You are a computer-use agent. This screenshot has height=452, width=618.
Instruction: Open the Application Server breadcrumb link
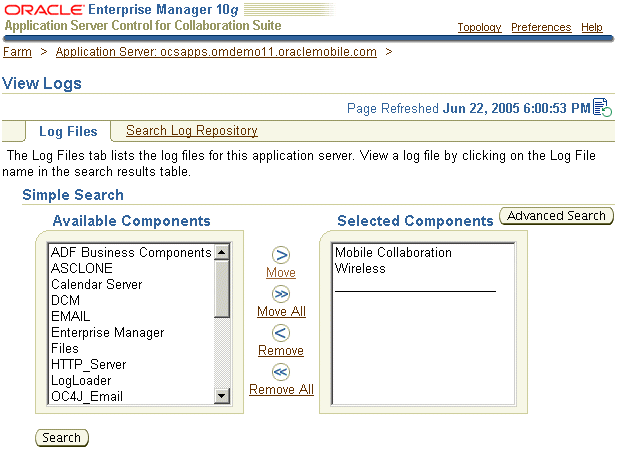coord(216,51)
